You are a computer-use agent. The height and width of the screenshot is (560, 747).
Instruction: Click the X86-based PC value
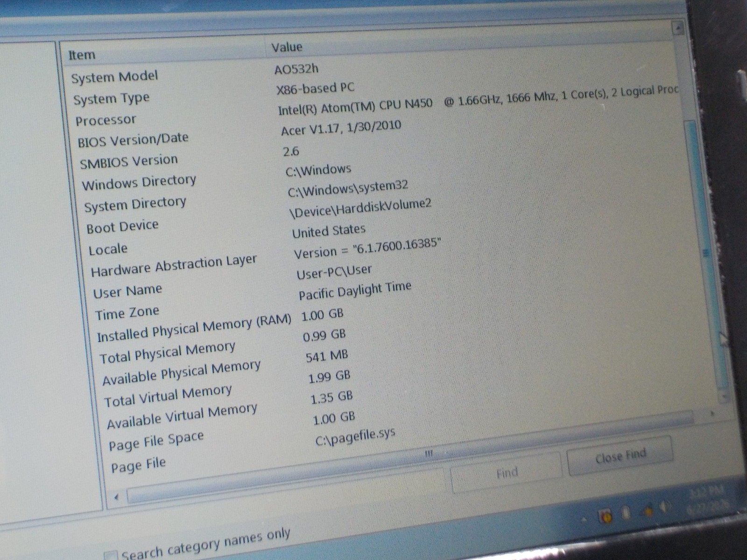[x=315, y=88]
